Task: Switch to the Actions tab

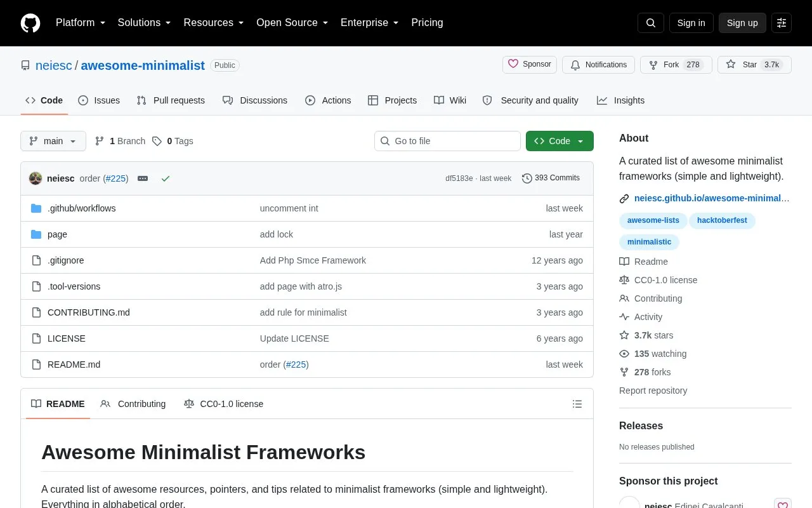Action: [x=328, y=100]
